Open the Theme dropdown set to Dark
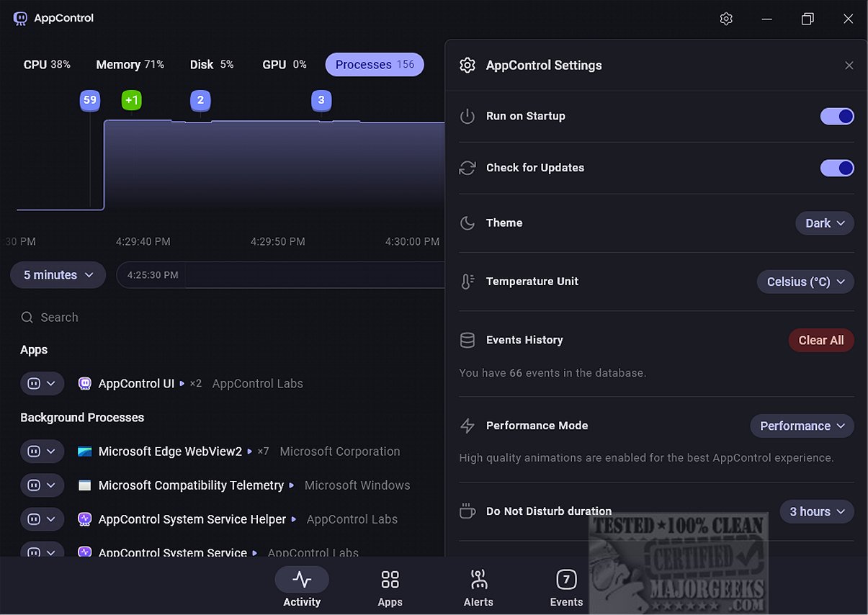 click(825, 223)
